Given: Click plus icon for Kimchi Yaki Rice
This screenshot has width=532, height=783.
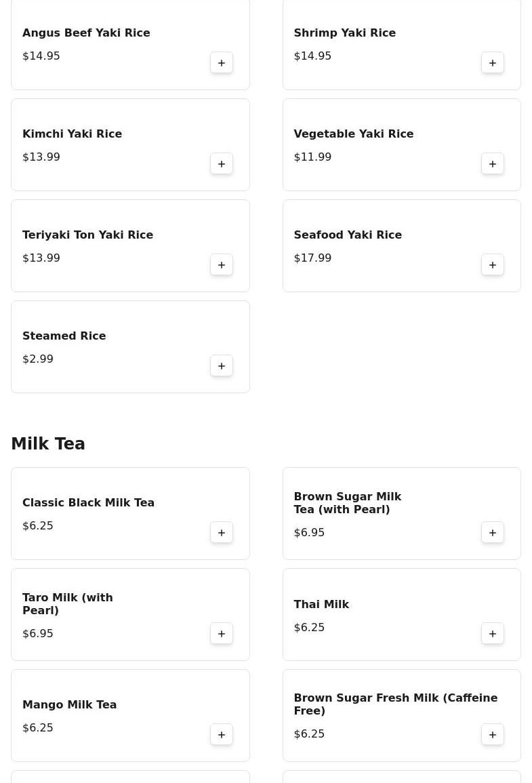Looking at the screenshot, I should [222, 164].
